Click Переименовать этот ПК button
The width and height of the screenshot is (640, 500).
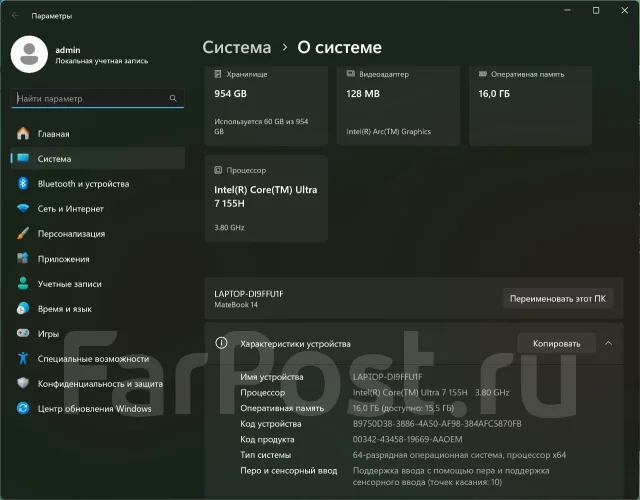[558, 298]
